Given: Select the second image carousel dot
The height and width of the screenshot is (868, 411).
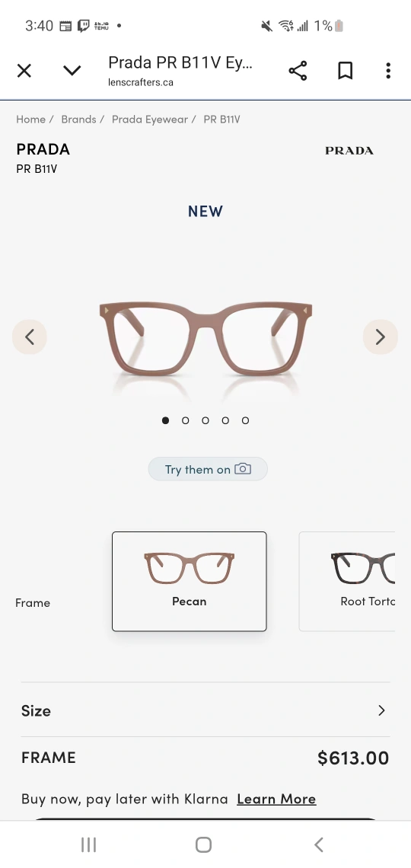Looking at the screenshot, I should (x=185, y=421).
